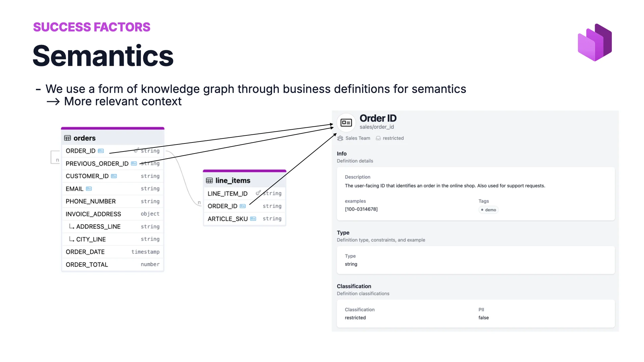This screenshot has height=362, width=644.
Task: Click the Sales Team people icon in the panel
Action: click(339, 138)
